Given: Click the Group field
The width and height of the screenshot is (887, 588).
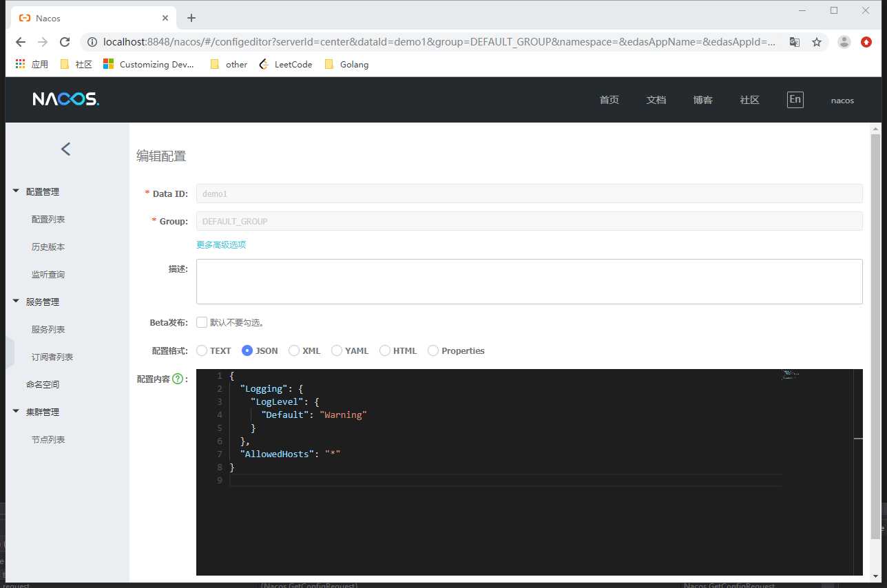Looking at the screenshot, I should 530,221.
